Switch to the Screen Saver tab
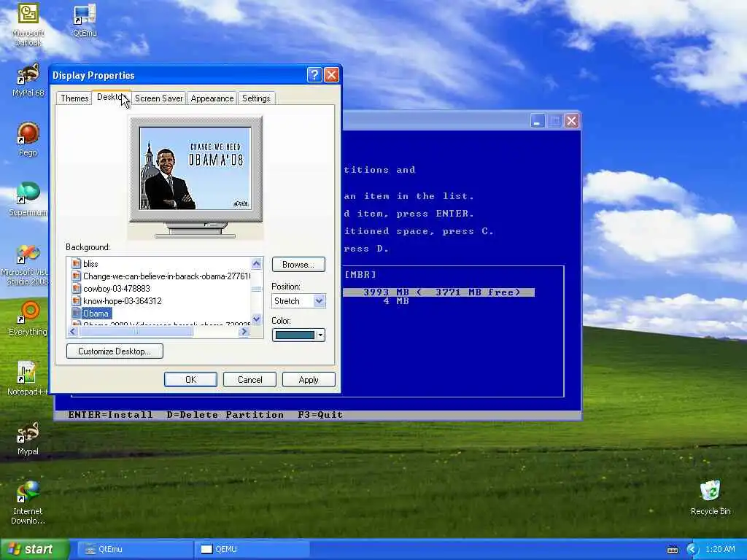The height and width of the screenshot is (560, 747). [158, 98]
